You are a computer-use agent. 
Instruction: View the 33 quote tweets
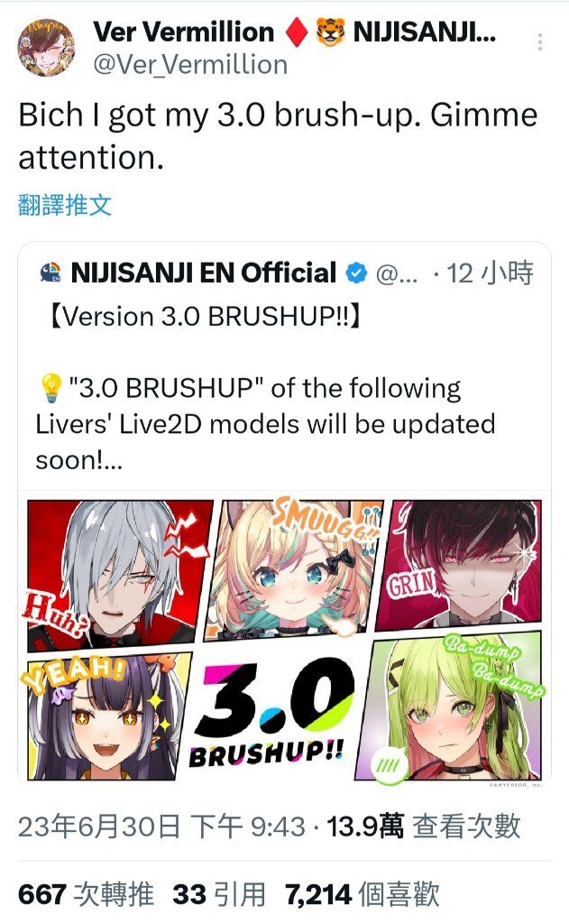pos(218,894)
